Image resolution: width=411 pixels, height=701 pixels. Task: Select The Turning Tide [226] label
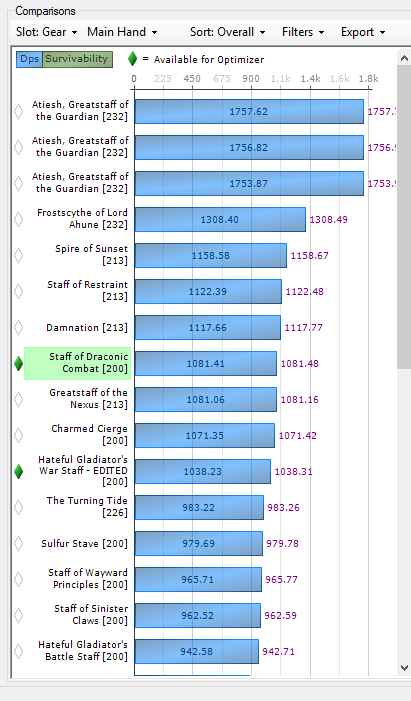point(87,507)
